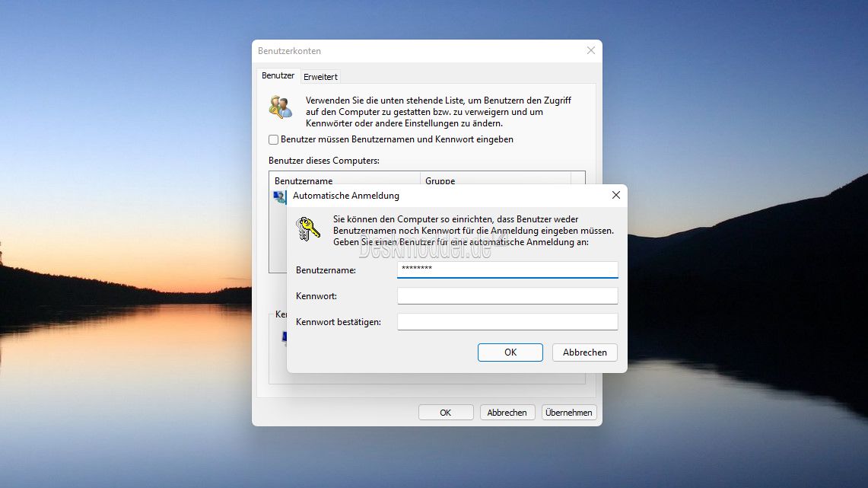This screenshot has height=488, width=868.
Task: Select the user entry icon in Benutzer list
Action: click(x=279, y=197)
